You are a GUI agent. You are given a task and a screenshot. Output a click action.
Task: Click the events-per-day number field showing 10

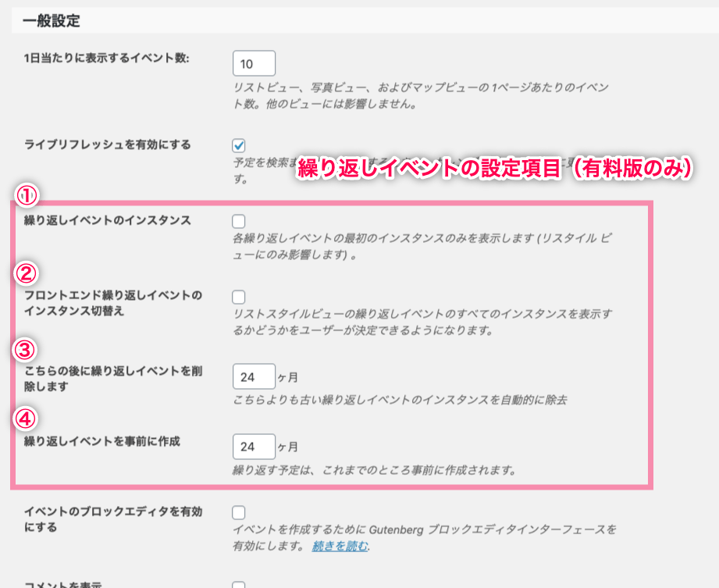point(254,63)
